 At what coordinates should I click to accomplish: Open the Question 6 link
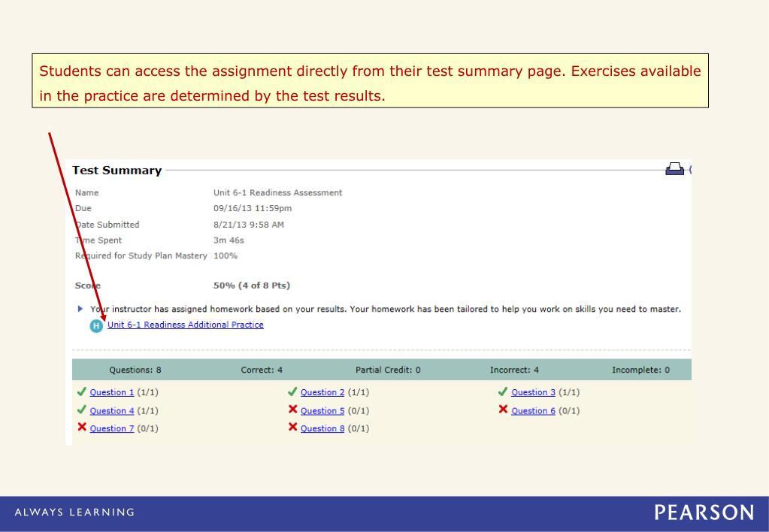(x=534, y=411)
